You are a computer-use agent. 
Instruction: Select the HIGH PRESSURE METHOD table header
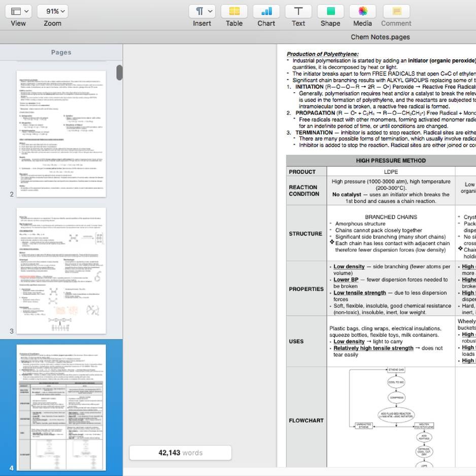pos(391,160)
